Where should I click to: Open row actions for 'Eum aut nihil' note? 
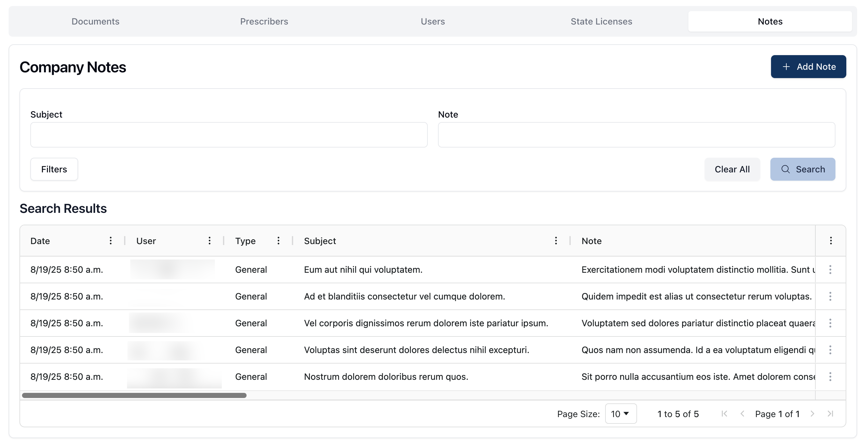(830, 270)
